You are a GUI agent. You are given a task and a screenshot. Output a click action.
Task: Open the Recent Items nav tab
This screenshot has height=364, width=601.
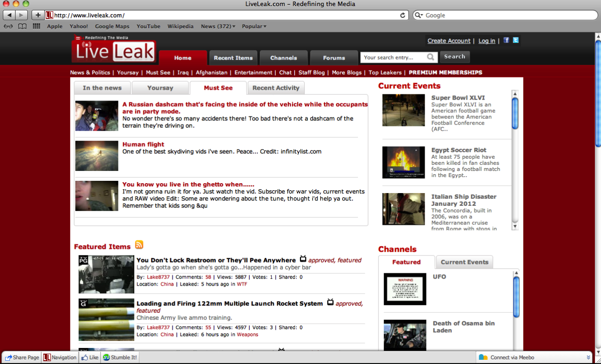click(233, 58)
